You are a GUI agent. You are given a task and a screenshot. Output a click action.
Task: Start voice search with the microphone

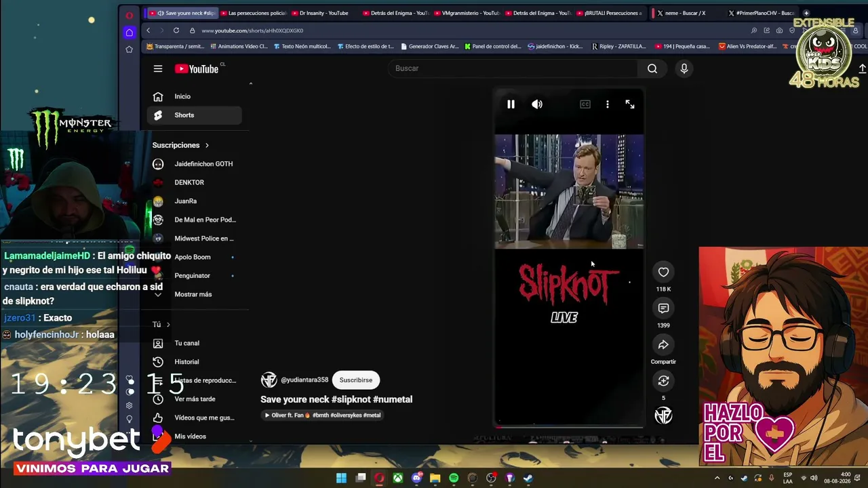tap(684, 68)
